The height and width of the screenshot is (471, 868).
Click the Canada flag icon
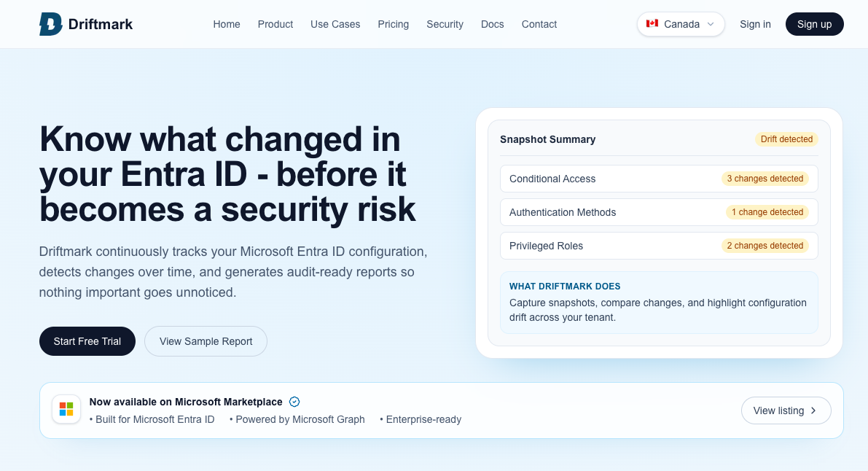tap(652, 23)
